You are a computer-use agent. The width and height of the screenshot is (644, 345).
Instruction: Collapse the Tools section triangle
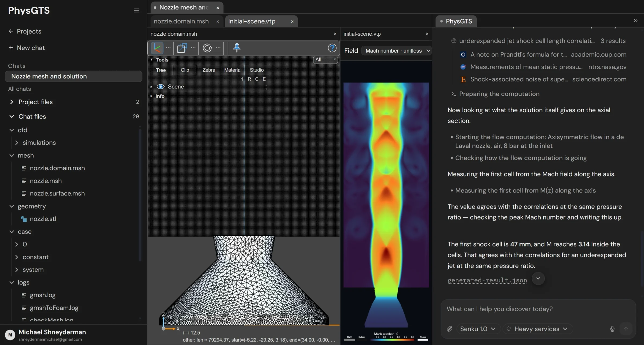click(152, 60)
